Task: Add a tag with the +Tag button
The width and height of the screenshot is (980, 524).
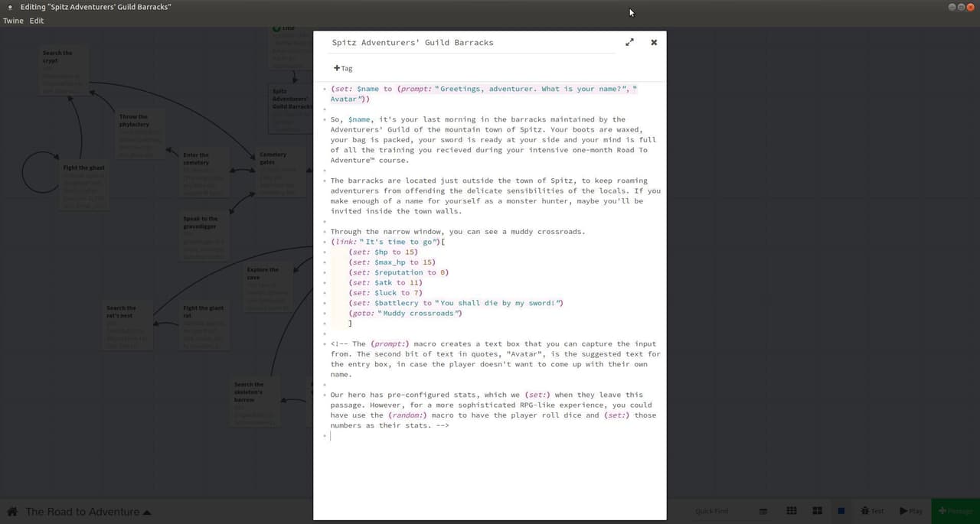Action: coord(343,68)
